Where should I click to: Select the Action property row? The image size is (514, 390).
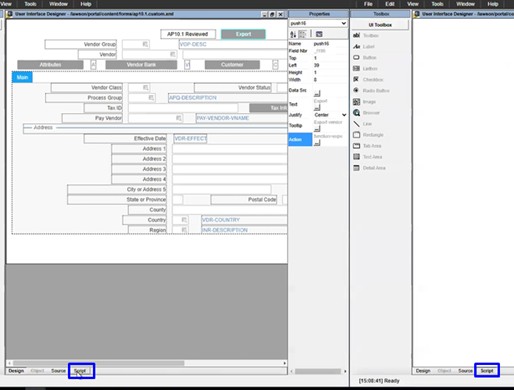[x=300, y=139]
